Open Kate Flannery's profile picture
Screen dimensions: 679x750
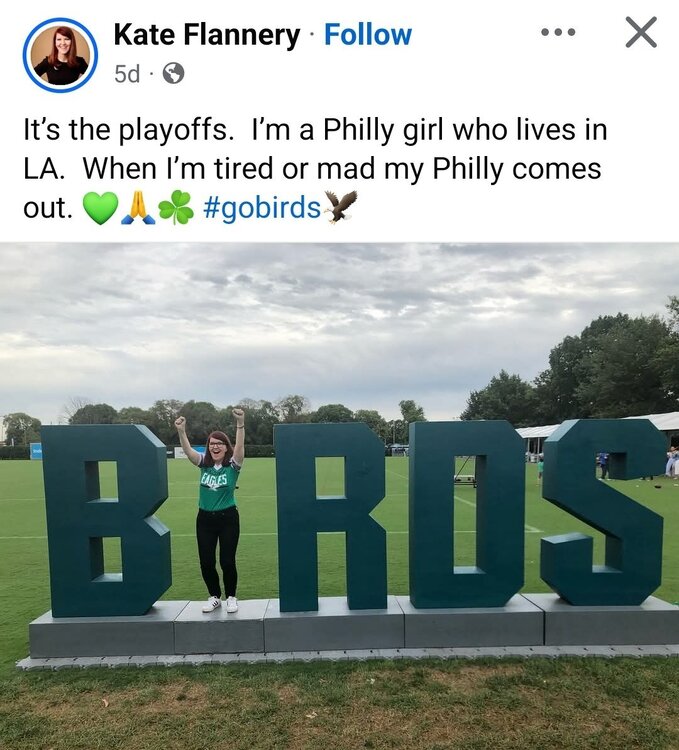tap(60, 55)
